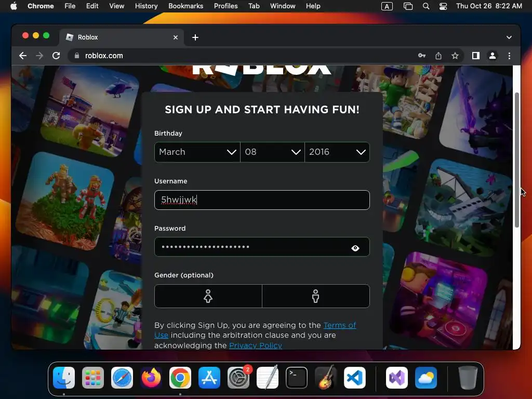Click the share page icon in address bar

438,56
